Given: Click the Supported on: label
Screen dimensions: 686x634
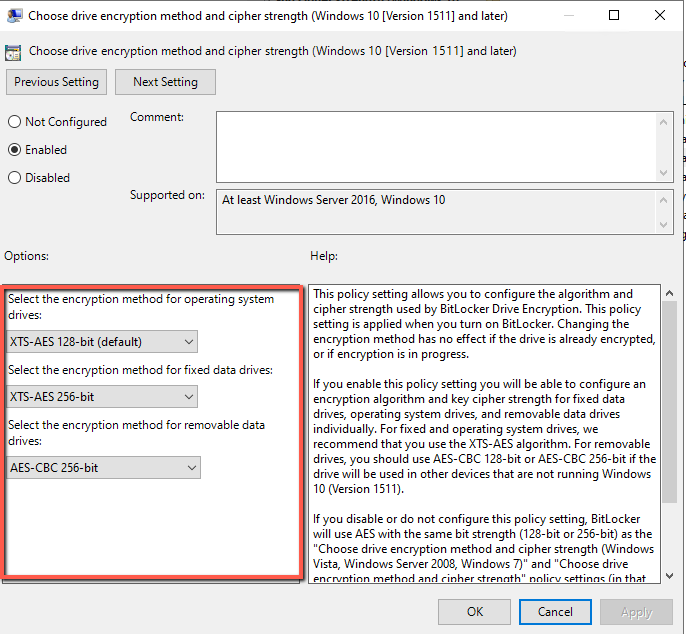Looking at the screenshot, I should tap(168, 195).
